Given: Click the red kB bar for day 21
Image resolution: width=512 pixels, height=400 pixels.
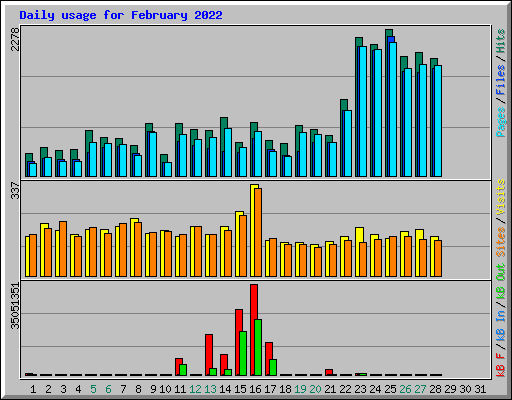Looking at the screenshot, I should 329,372.
